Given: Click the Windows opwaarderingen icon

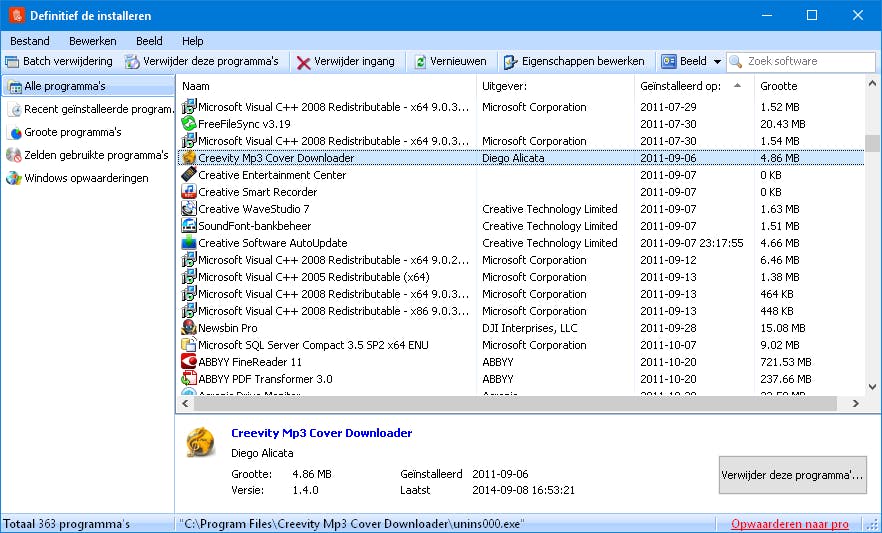Looking at the screenshot, I should click(x=14, y=178).
